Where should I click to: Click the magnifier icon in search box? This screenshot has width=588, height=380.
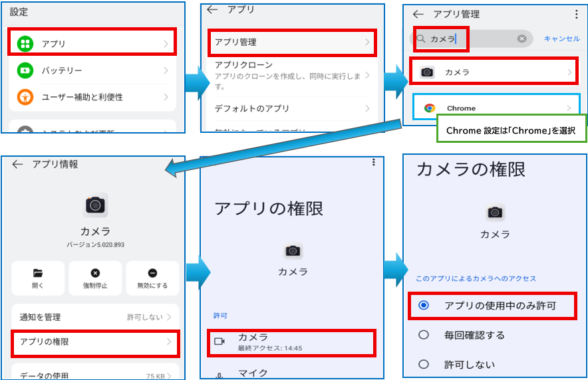coord(421,39)
